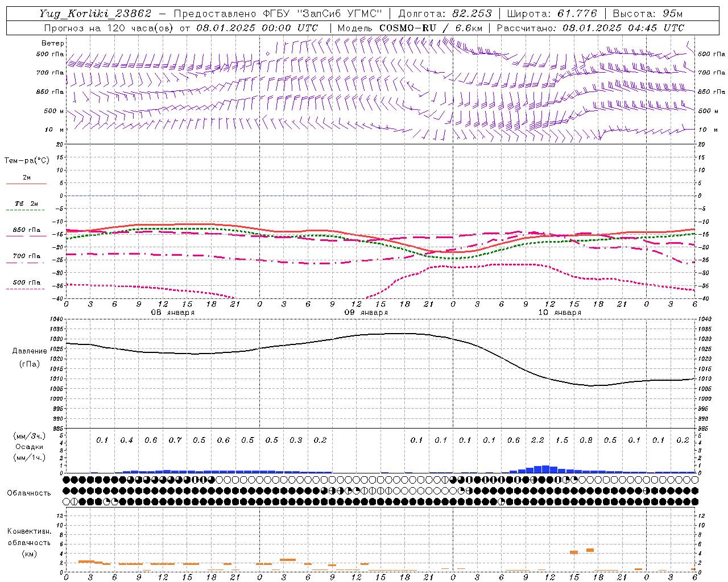
Task: Click the Долгота: 82.253 value
Action: (445, 14)
